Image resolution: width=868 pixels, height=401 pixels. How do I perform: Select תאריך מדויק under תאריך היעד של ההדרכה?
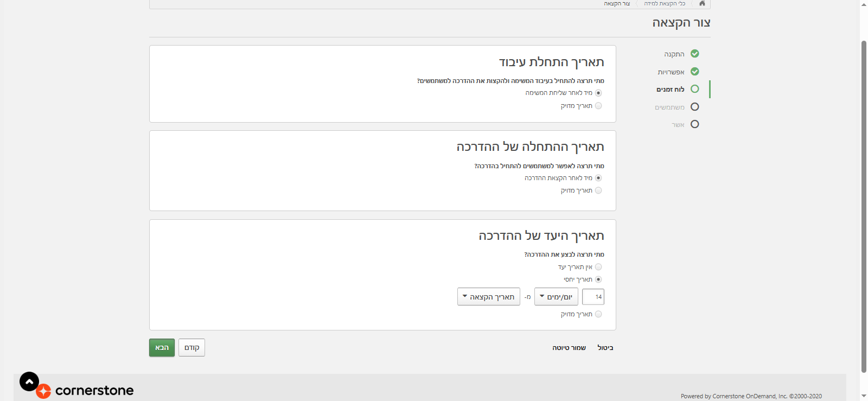pyautogui.click(x=598, y=314)
